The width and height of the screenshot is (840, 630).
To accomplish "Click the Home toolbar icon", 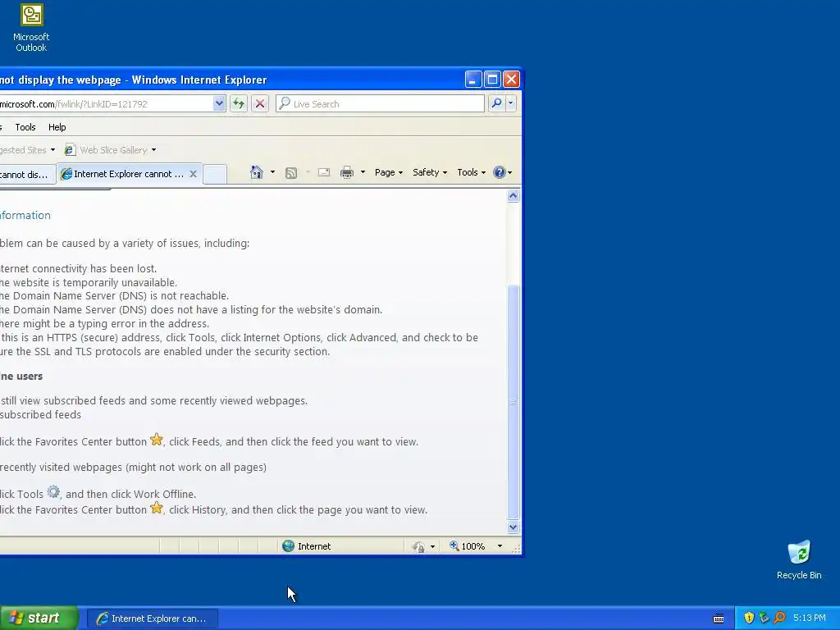I will [x=257, y=172].
